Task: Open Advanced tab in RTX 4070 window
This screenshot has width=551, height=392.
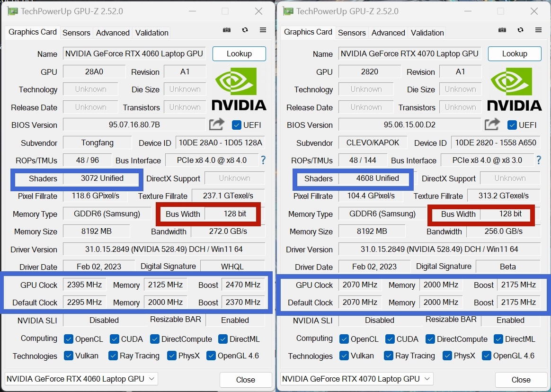Action: [388, 33]
